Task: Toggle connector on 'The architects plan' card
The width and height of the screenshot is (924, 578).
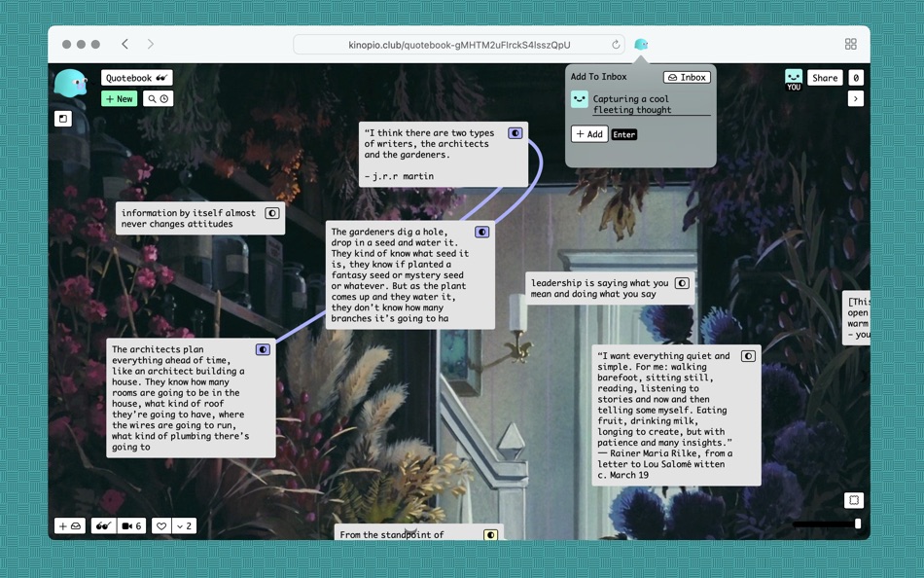Action: pyautogui.click(x=263, y=349)
